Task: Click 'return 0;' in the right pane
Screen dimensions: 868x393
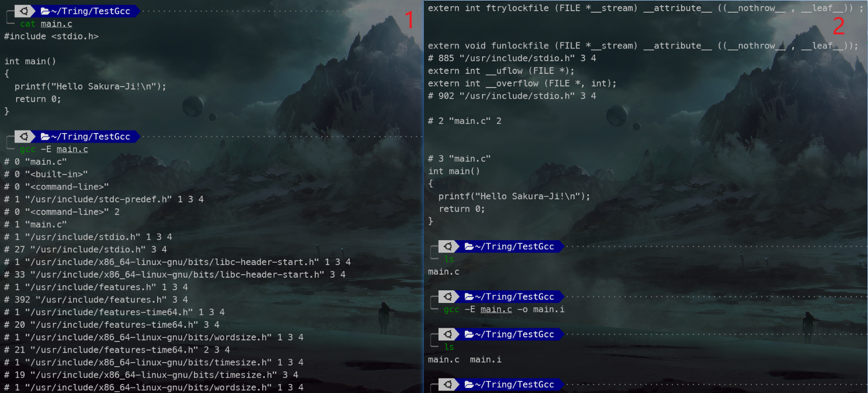Action: (462, 209)
